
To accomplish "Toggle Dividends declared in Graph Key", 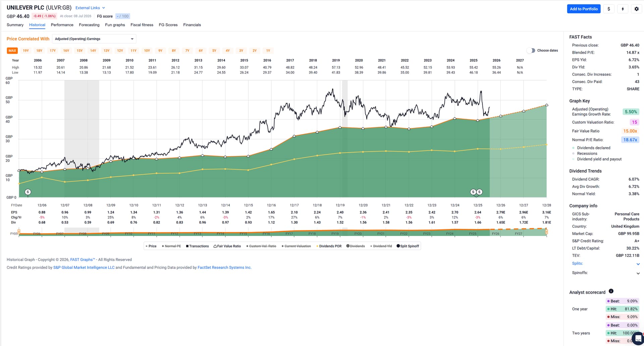I will point(591,148).
